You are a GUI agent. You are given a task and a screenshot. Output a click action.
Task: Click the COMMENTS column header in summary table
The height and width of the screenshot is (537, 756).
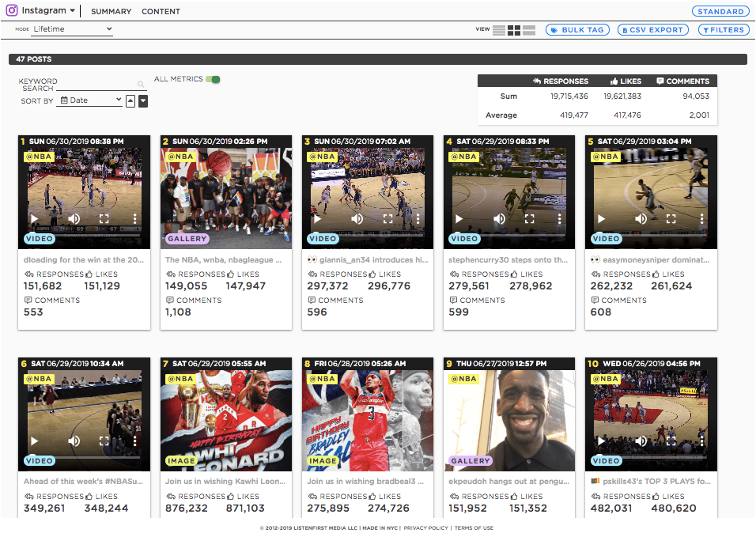tap(682, 81)
